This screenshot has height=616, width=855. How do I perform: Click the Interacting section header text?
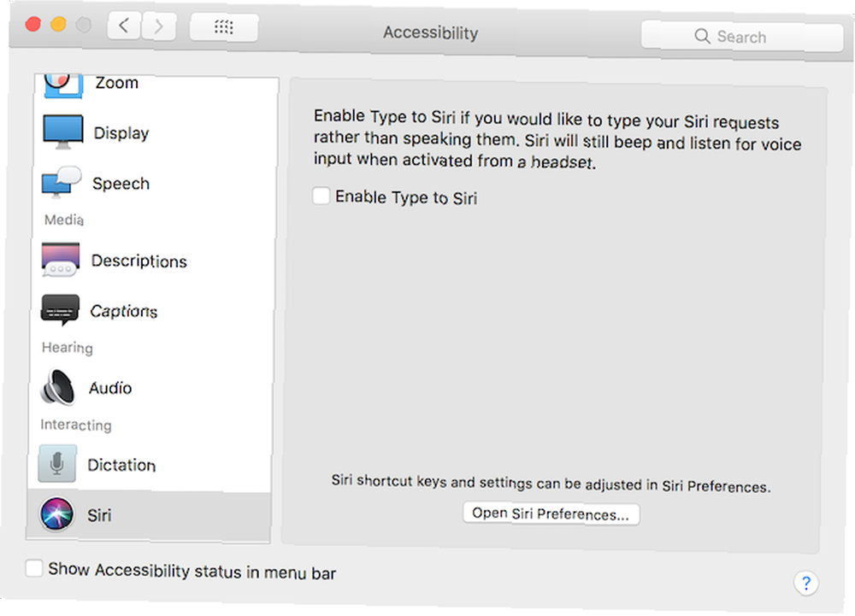(76, 425)
